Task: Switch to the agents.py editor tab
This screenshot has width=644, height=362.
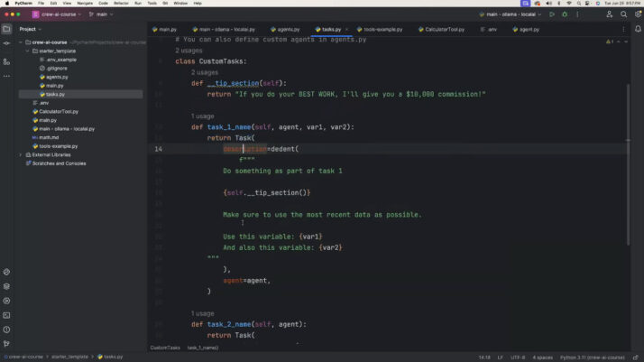Action: [285, 30]
